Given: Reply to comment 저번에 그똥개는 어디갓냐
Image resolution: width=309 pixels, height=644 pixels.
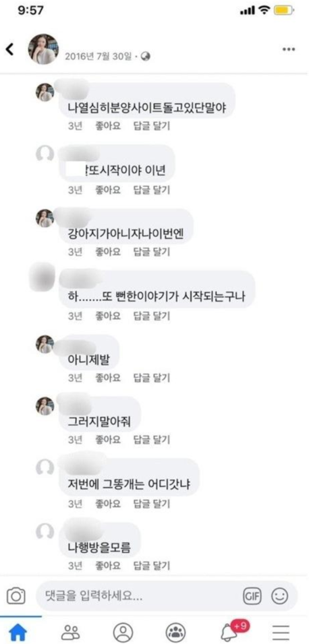Looking at the screenshot, I should point(152,503).
